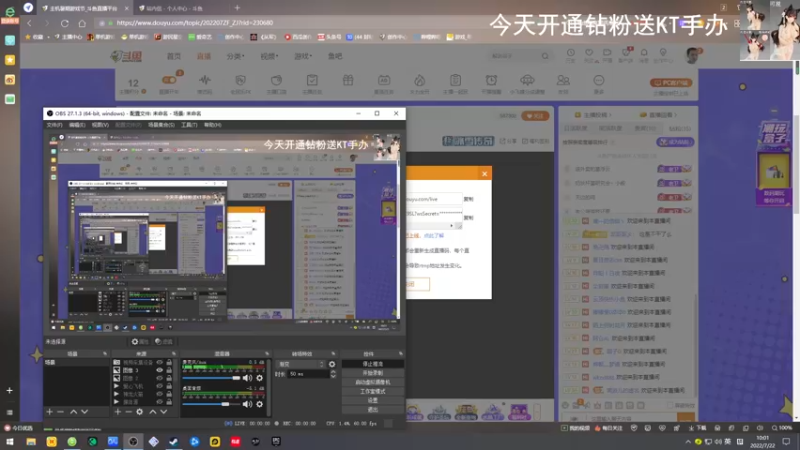Pop out the sources dock with header icon
This screenshot has height=450, width=800.
pos(173,354)
